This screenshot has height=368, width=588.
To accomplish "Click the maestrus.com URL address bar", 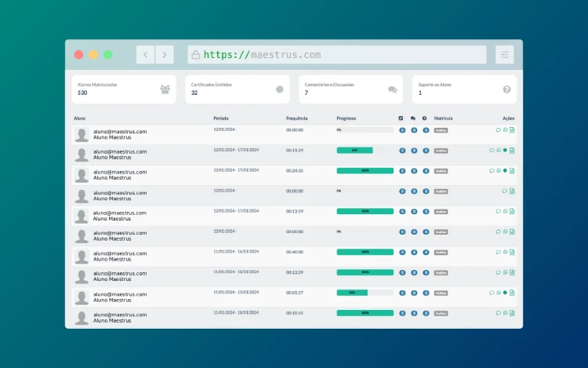I will 337,55.
